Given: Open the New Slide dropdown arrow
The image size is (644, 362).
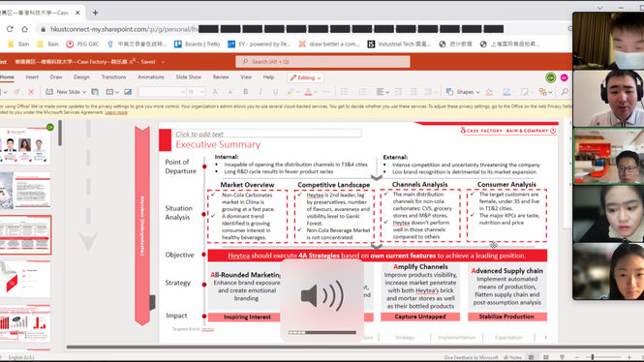Looking at the screenshot, I should [x=84, y=92].
